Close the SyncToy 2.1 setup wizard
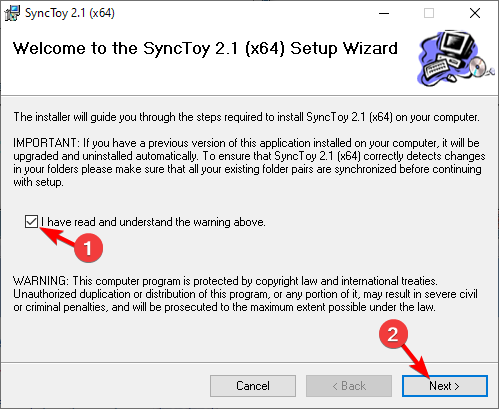The height and width of the screenshot is (409, 499). [x=475, y=13]
